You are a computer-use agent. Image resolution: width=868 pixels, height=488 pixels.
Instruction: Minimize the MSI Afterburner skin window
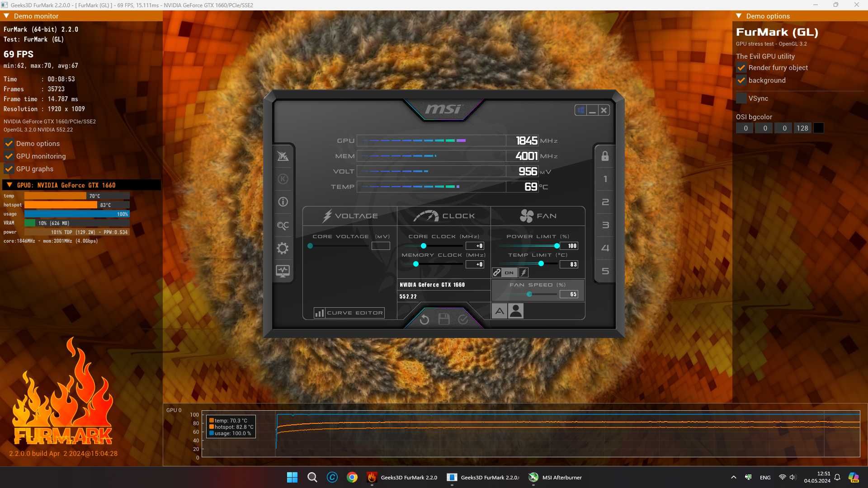point(592,110)
